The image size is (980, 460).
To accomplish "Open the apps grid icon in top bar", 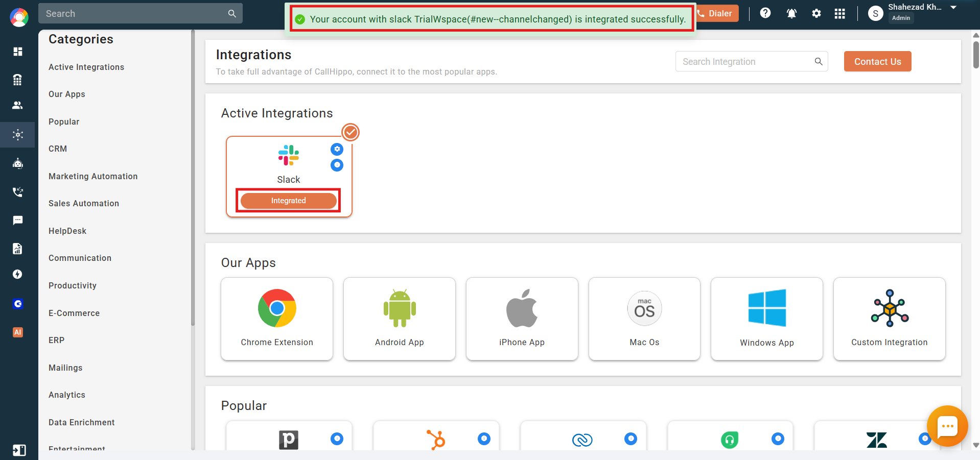I will [x=839, y=13].
